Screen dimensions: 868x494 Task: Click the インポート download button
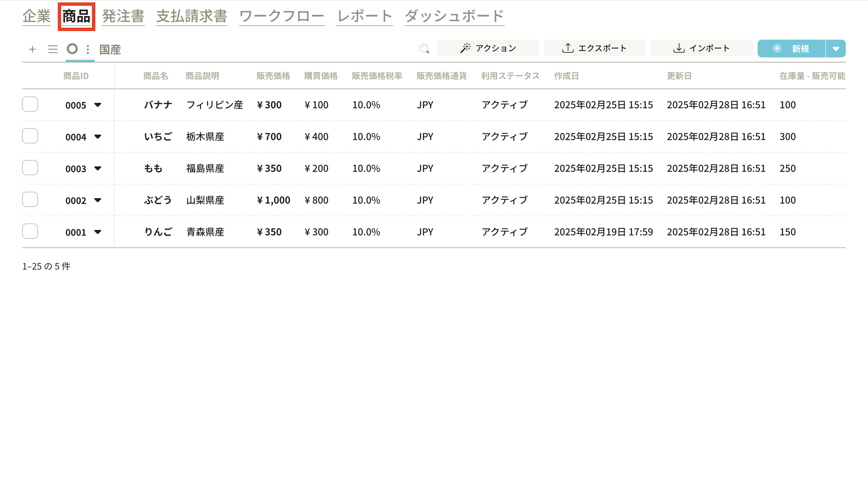point(702,48)
